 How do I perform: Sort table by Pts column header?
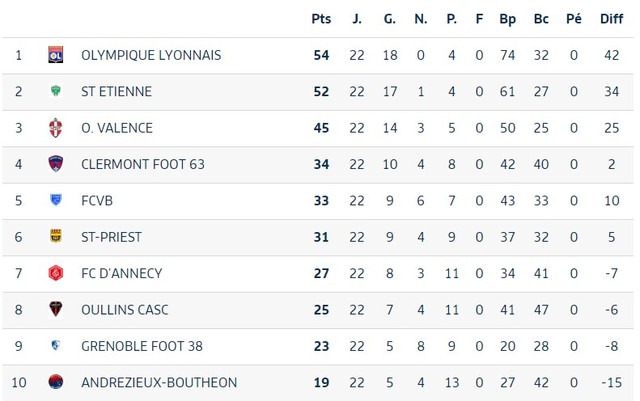click(321, 19)
